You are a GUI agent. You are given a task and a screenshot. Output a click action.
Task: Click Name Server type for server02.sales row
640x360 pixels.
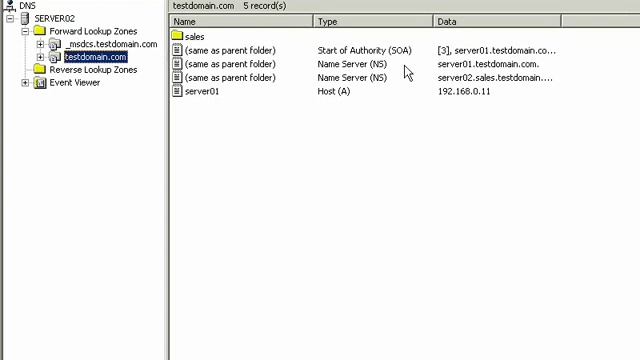(352, 78)
